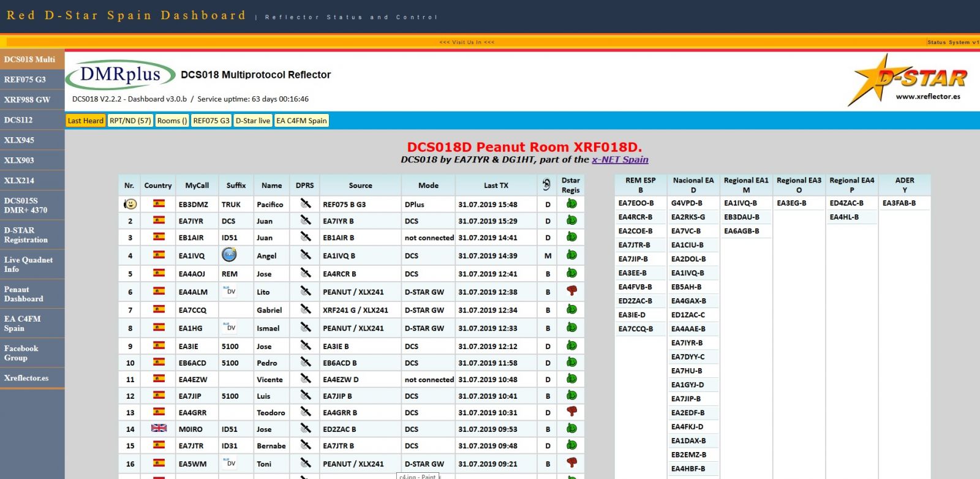Click the D-STAR xreflector.es logo
980x479 pixels.
[x=907, y=80]
